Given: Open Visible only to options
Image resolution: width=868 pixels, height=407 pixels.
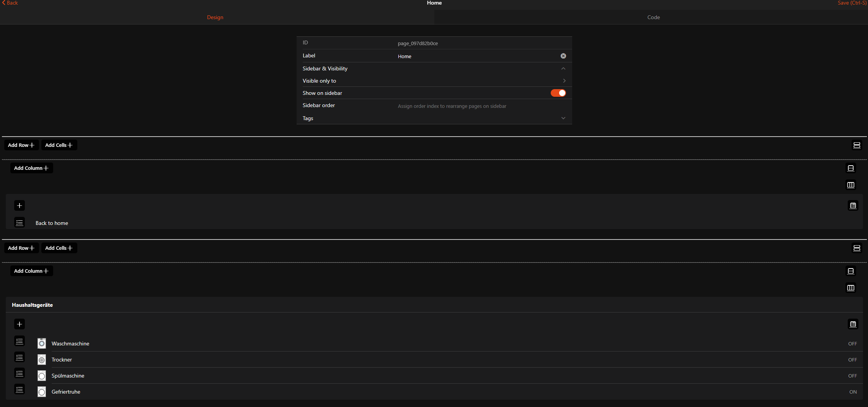Looking at the screenshot, I should [x=434, y=81].
